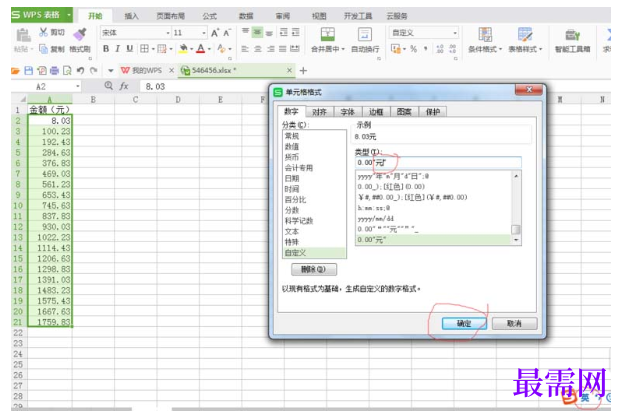
Task: Decrease font size with smaller A icon
Action: click(227, 33)
